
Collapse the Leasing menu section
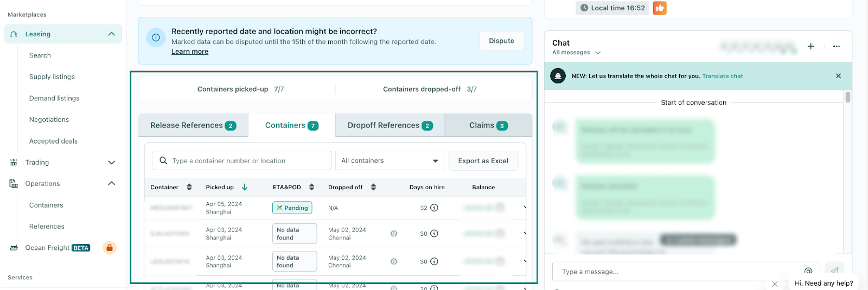[x=111, y=34]
